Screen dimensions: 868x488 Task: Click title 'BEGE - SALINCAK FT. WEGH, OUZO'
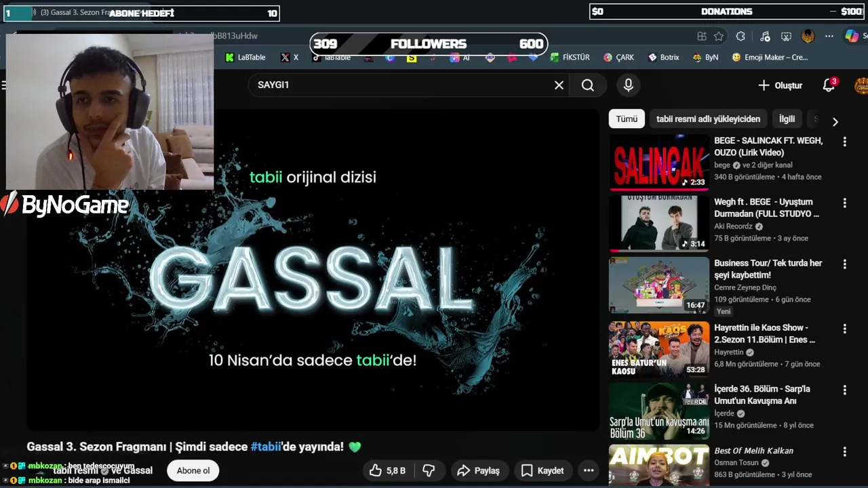click(768, 146)
